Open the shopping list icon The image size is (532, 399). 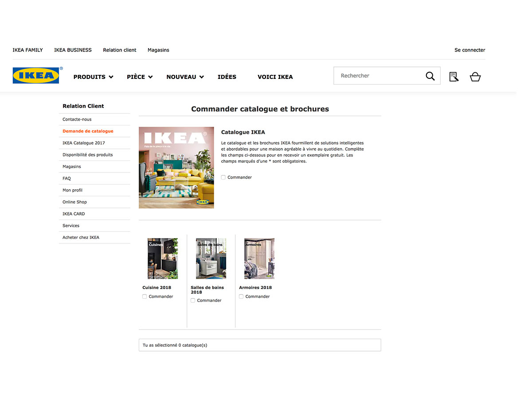pos(454,77)
